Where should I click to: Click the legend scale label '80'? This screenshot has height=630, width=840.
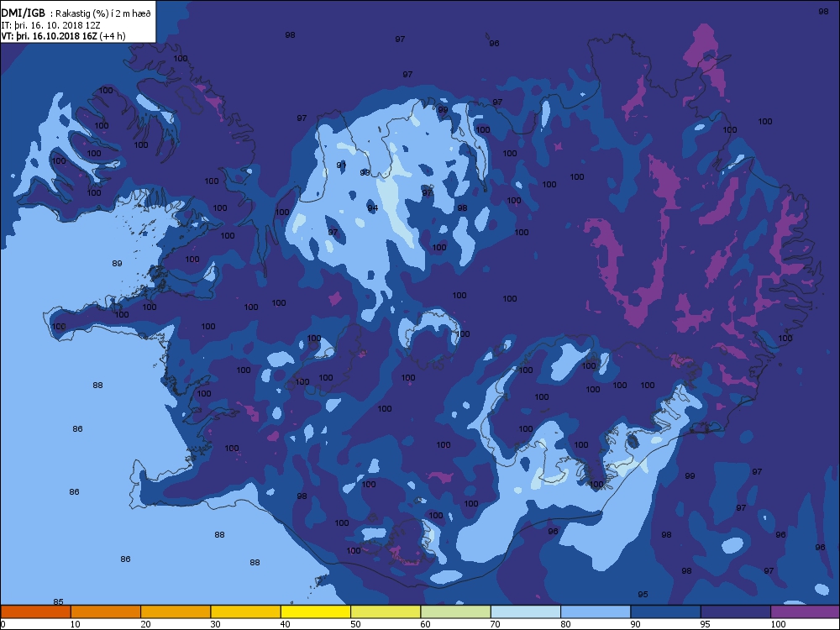[565, 624]
